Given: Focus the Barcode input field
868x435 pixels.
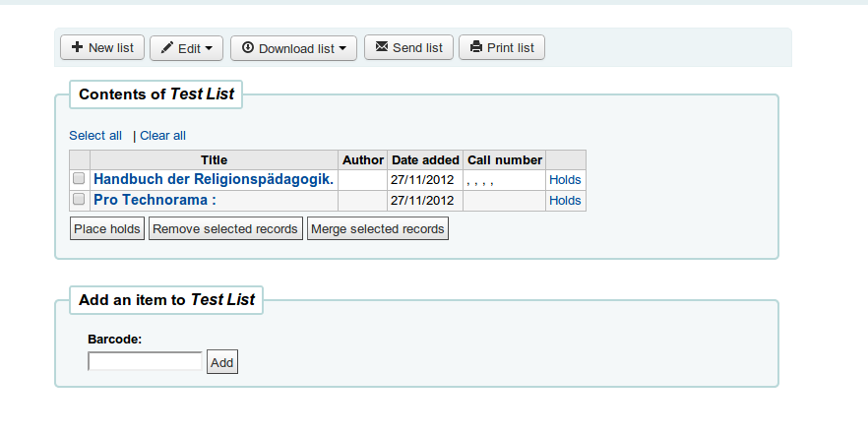Looking at the screenshot, I should 145,361.
